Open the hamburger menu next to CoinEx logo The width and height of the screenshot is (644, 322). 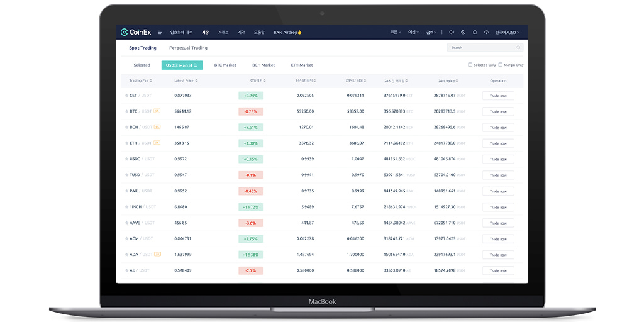point(160,33)
